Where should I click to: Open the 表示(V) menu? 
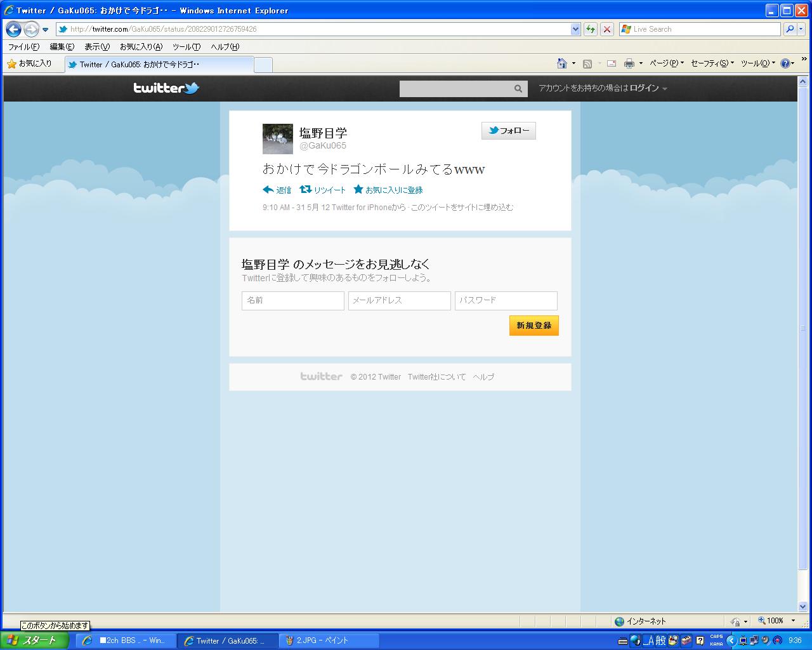coord(97,47)
